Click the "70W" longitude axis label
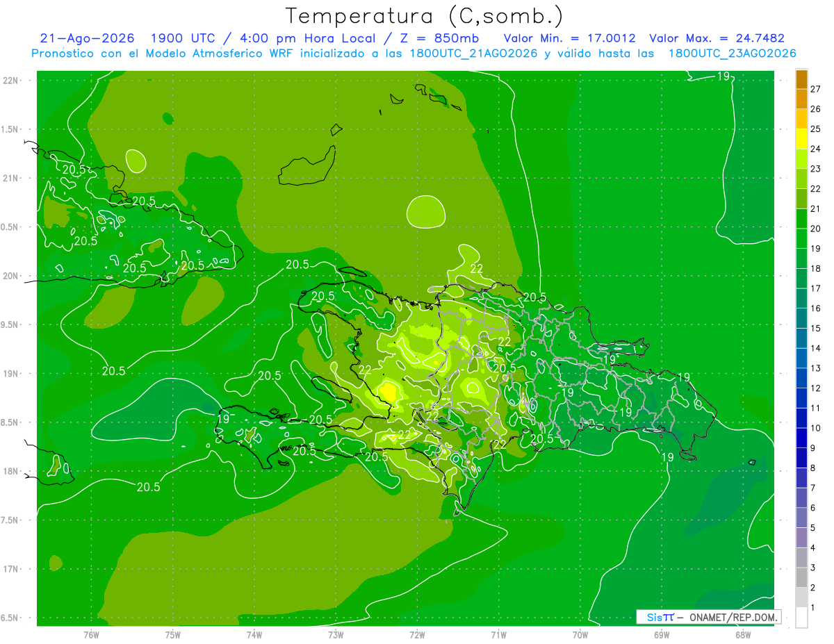The image size is (834, 644). (580, 634)
